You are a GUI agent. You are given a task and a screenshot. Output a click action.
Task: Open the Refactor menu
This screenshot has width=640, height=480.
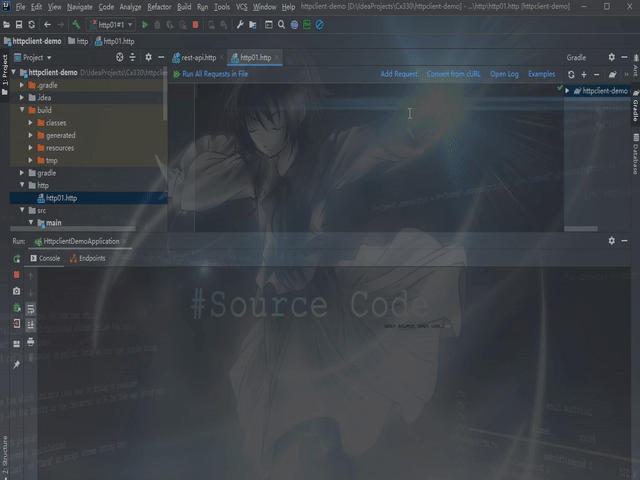[159, 7]
